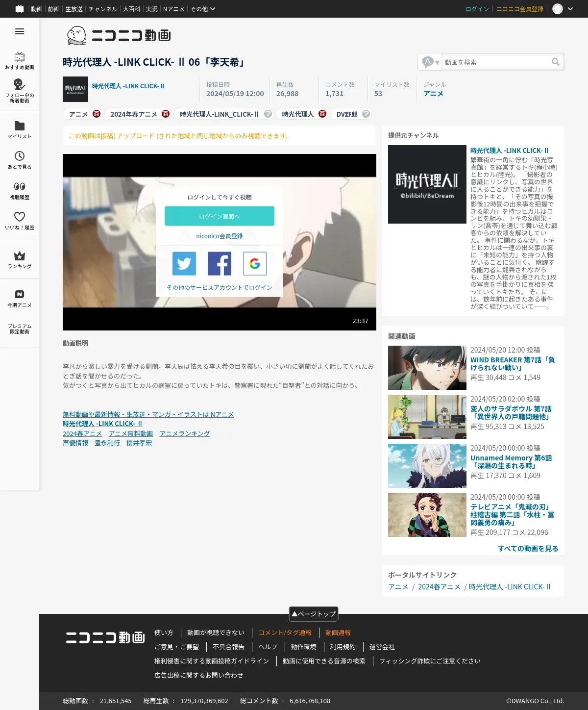Viewport: 588px width, 710px height.
Task: Open いいね！履歴 heart icon
Action: (x=20, y=217)
